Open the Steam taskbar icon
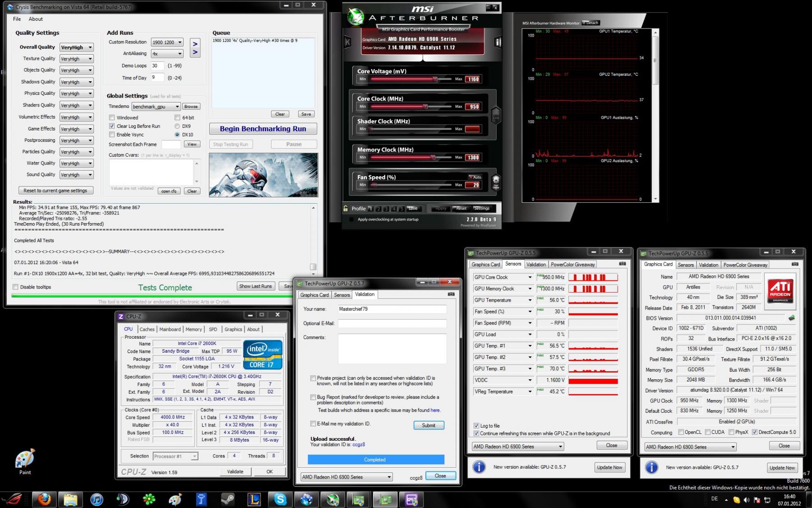Screen dimensions: 812x508 click(227, 499)
